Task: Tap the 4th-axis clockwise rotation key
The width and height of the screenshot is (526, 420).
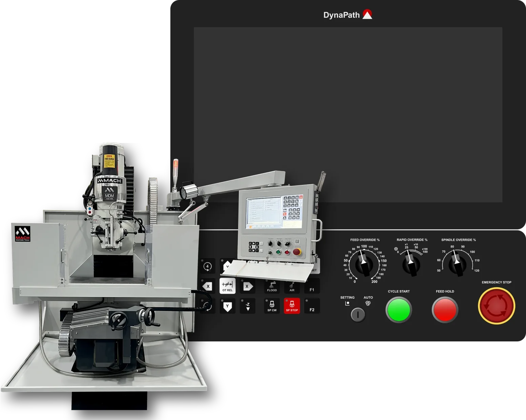Action: (x=208, y=267)
